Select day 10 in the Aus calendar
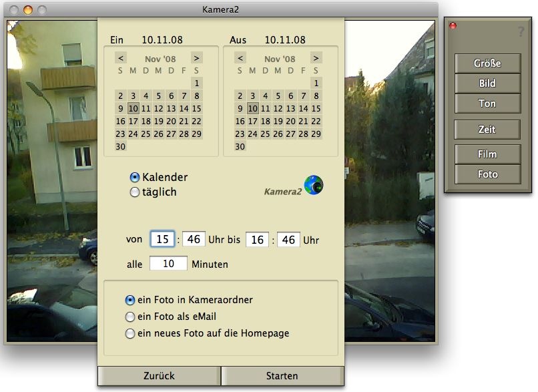This screenshot has width=538, height=392. click(252, 108)
